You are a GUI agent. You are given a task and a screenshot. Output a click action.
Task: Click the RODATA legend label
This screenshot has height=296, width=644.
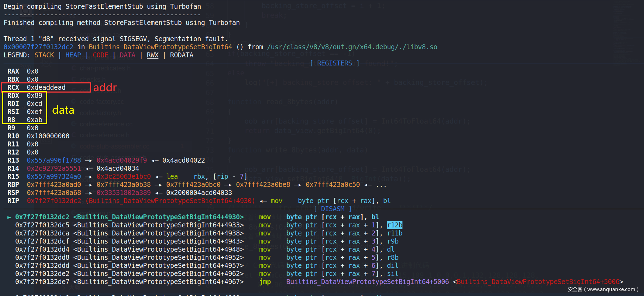[x=182, y=55]
